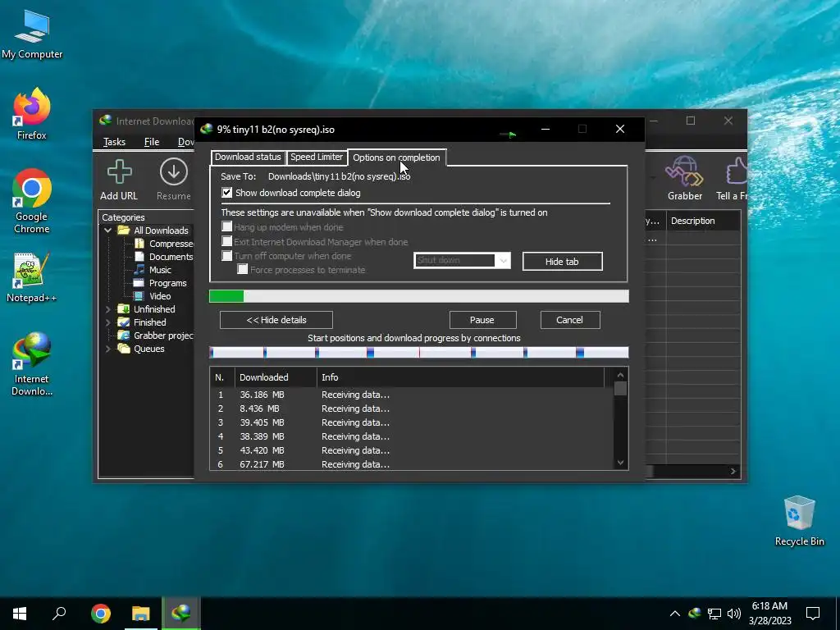Select Documents category folder
Viewport: 840px width, 630px height.
pos(164,257)
